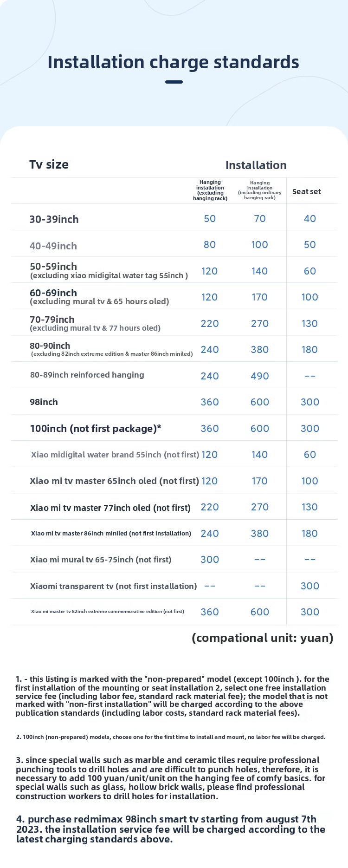The height and width of the screenshot is (868, 348).
Task: Click "100inch (not first package)*" row label
Action: point(95,429)
